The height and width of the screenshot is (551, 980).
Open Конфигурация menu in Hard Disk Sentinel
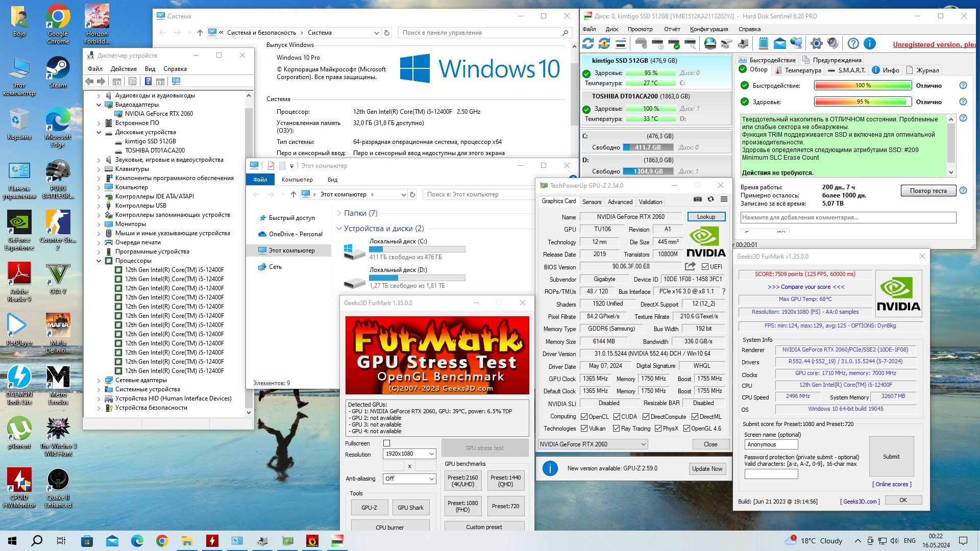pos(708,29)
